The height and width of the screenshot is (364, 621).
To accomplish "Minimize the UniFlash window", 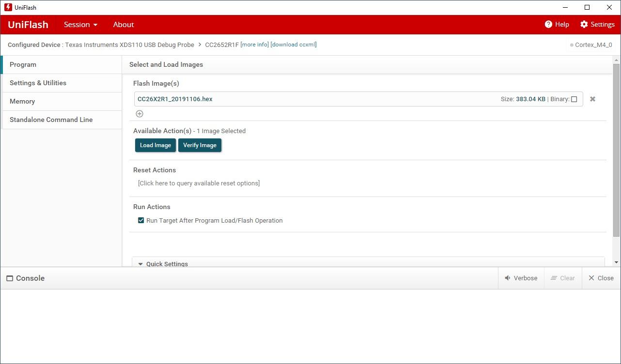I will tap(565, 7).
